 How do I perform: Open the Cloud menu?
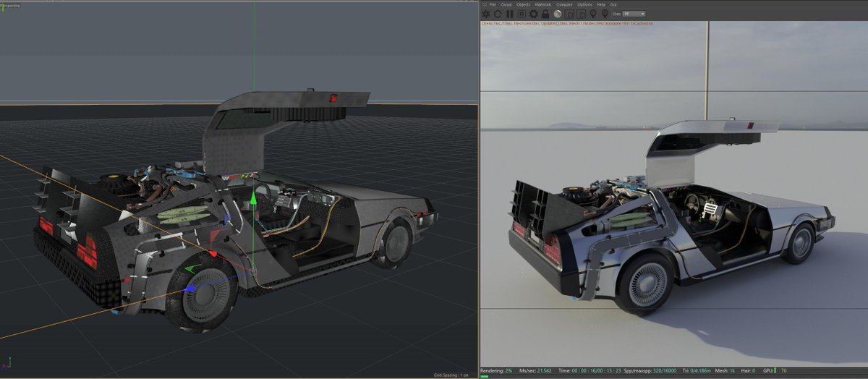pos(506,4)
